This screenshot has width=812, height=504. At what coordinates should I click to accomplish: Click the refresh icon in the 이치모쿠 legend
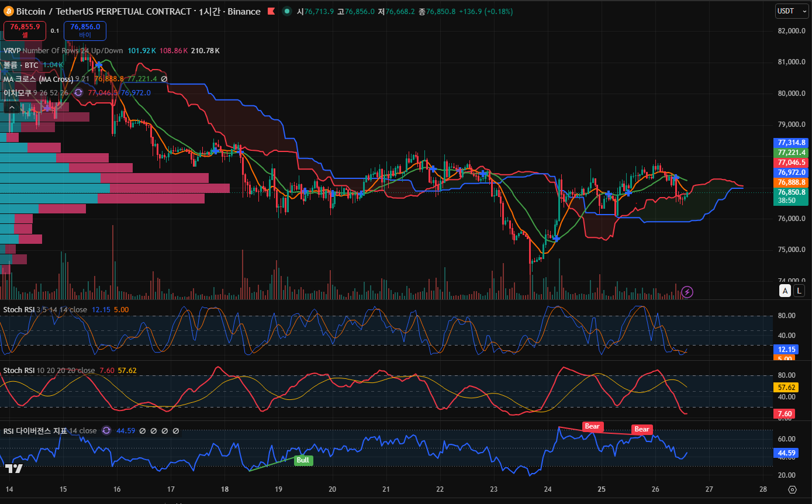click(x=78, y=92)
